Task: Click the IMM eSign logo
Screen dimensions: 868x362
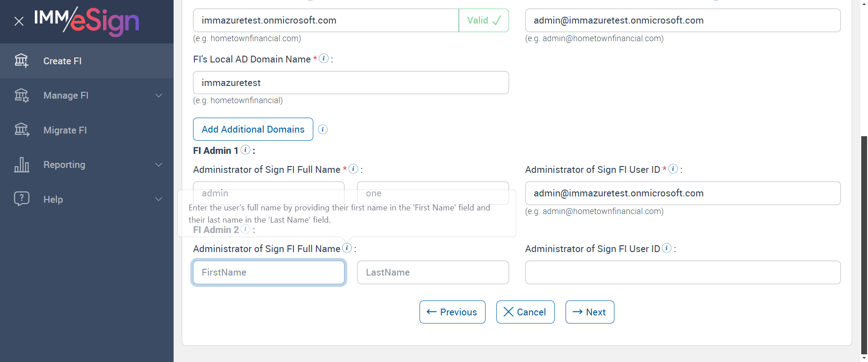Action: coord(87,21)
